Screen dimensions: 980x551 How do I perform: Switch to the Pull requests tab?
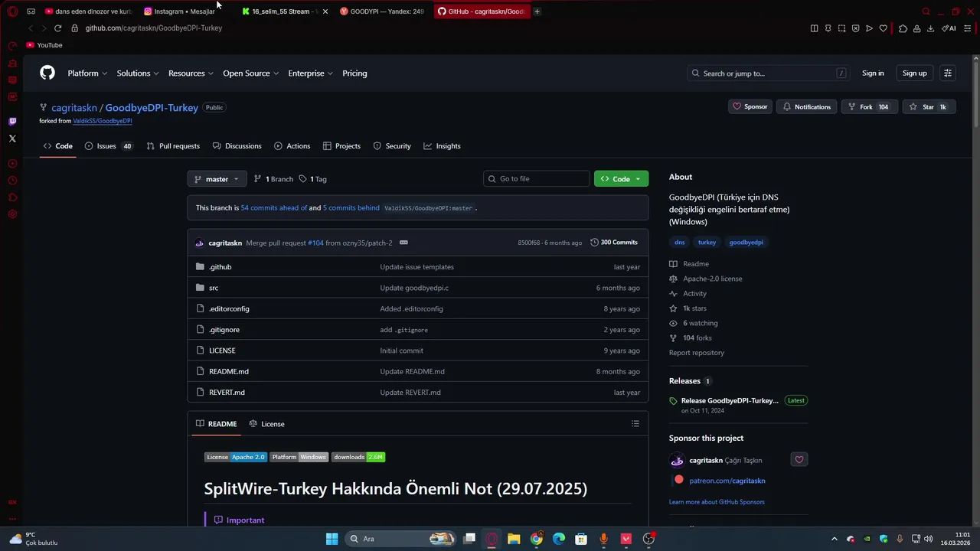pyautogui.click(x=173, y=146)
